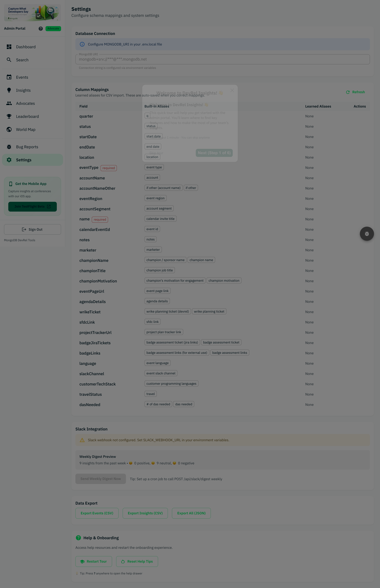Export Events as CSV
Screen dimensions: 380x588
click(x=97, y=513)
